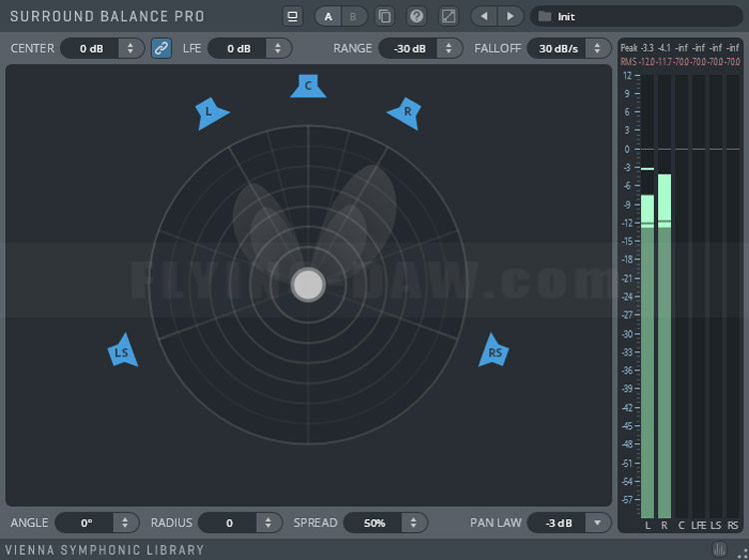Adjust RADIUS stepper arrows

268,523
